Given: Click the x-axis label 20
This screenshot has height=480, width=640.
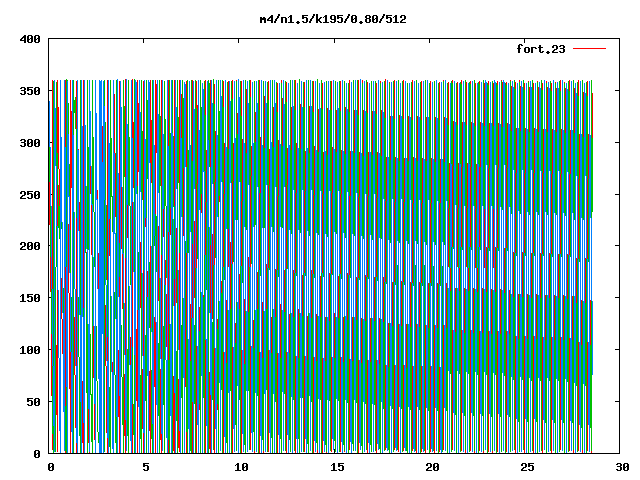Looking at the screenshot, I should [x=432, y=467].
